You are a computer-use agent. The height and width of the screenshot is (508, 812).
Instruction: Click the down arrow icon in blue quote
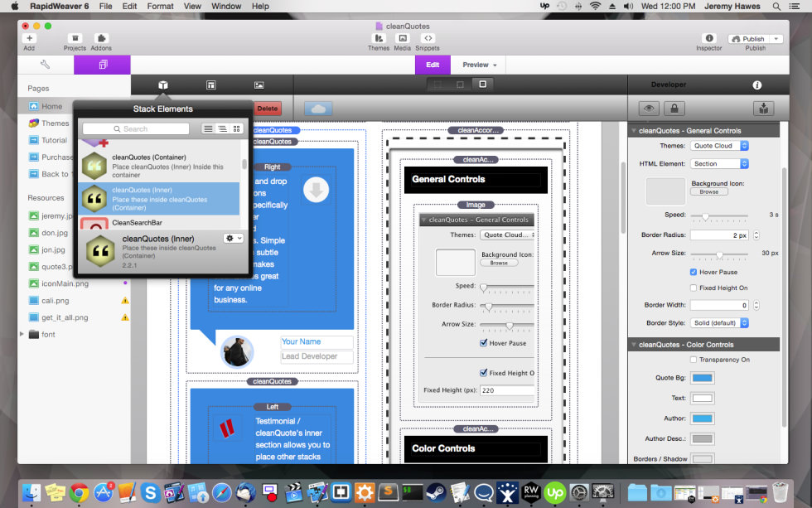click(x=316, y=190)
